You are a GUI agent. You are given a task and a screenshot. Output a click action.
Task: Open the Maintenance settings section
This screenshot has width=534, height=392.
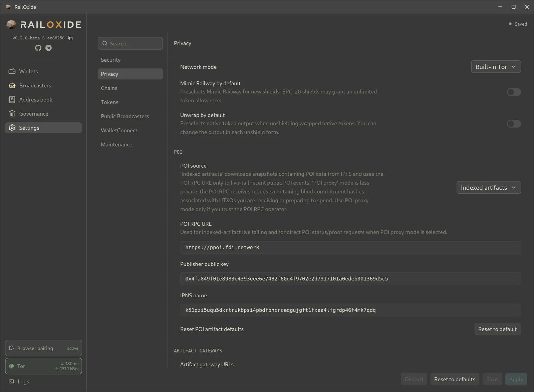pyautogui.click(x=130, y=144)
